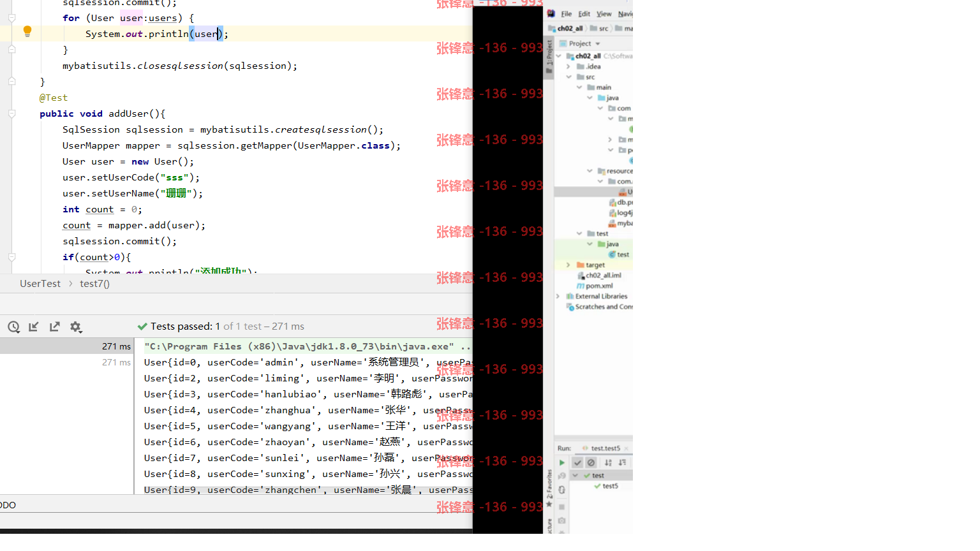The image size is (980, 551).
Task: Click the yellow lightbulb quick-fix icon
Action: click(27, 31)
